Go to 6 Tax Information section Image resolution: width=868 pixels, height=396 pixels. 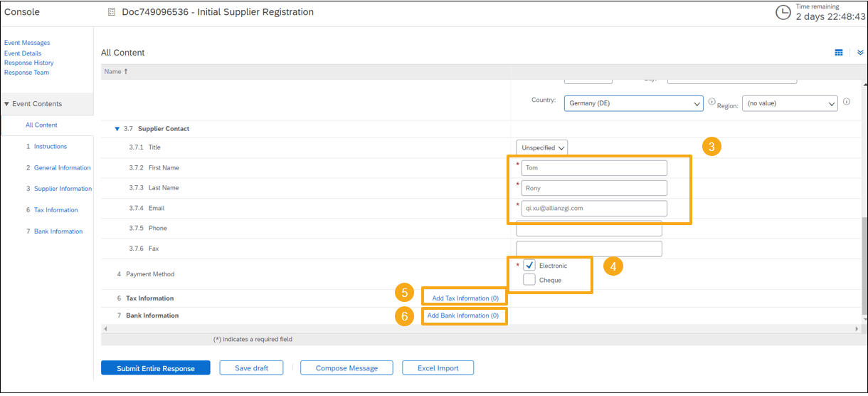click(x=52, y=210)
